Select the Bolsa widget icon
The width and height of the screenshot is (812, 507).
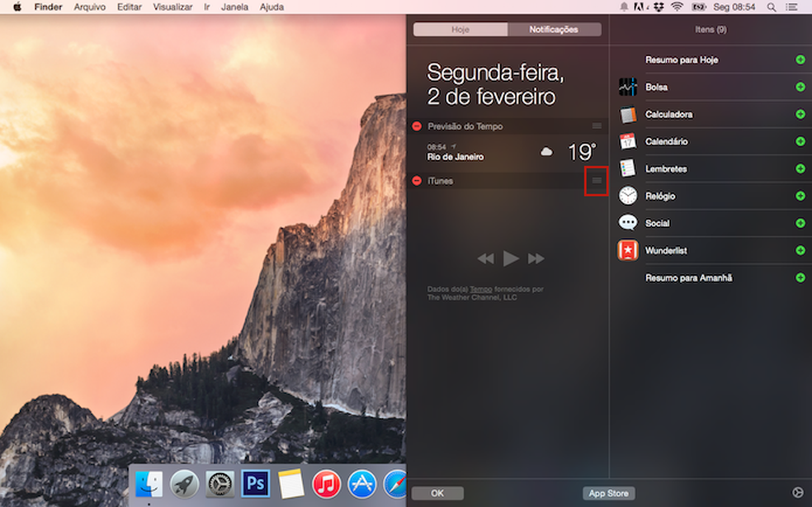pos(627,87)
